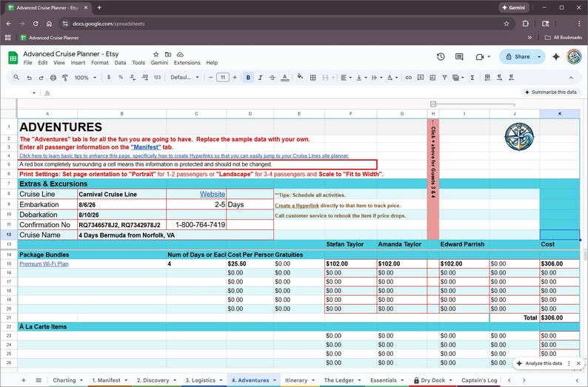Switch to The Ledger sheet
The height and width of the screenshot is (387, 588).
339,380
